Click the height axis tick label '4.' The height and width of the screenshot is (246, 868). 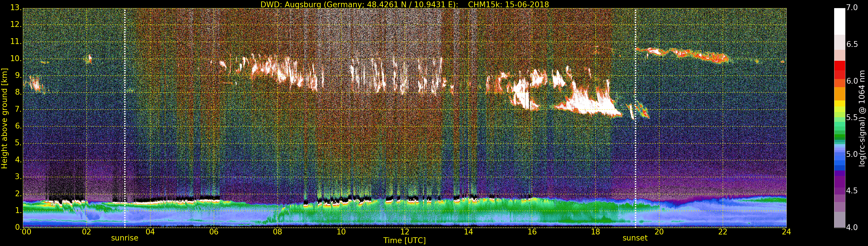click(x=18, y=160)
